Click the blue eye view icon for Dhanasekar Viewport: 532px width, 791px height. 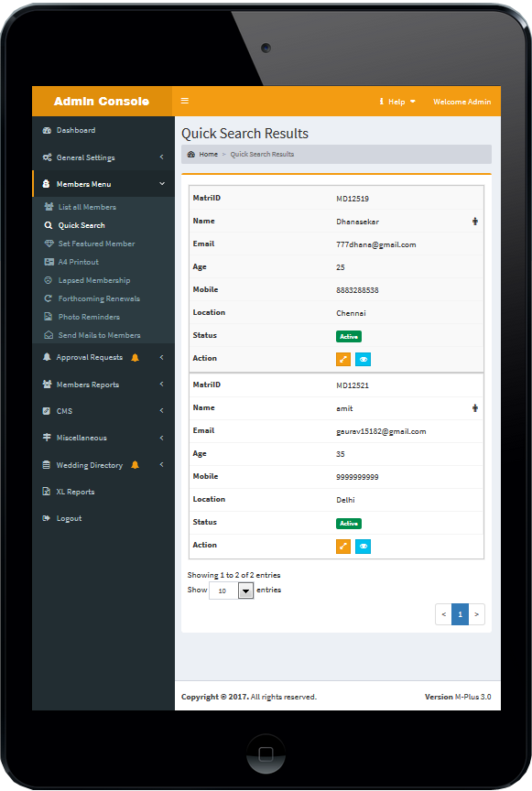[363, 359]
